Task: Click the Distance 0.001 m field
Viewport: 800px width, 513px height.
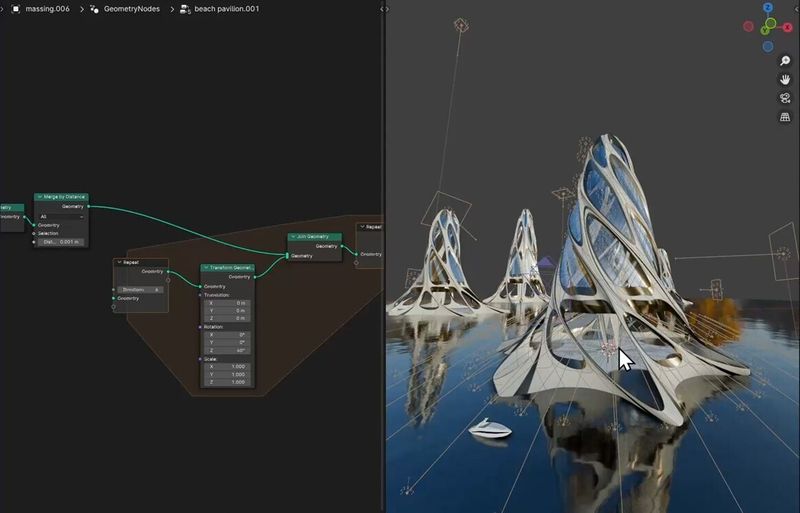Action: pyautogui.click(x=61, y=242)
